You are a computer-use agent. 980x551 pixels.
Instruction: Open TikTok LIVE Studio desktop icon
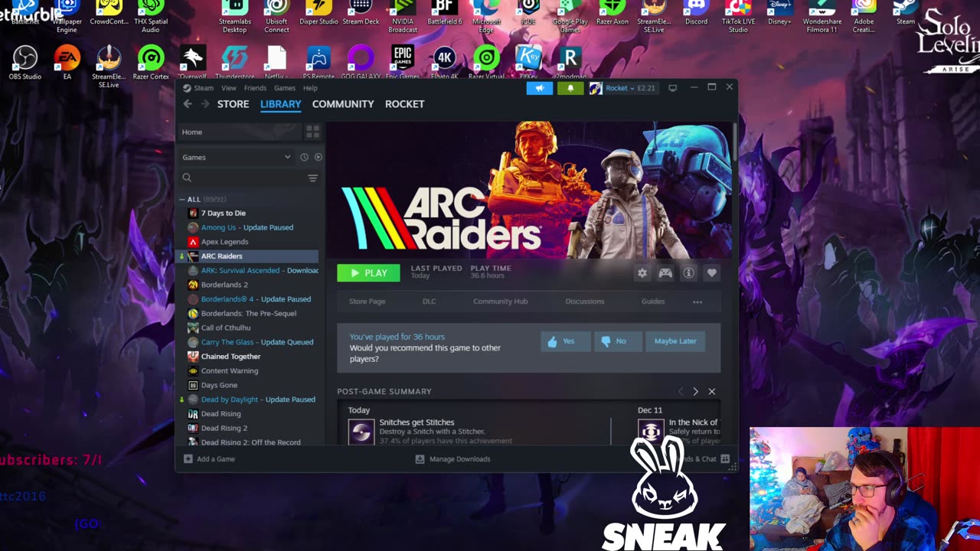738,15
